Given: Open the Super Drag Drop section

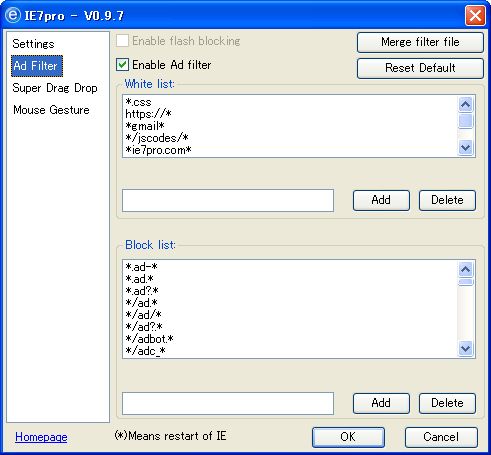Looking at the screenshot, I should [55, 88].
